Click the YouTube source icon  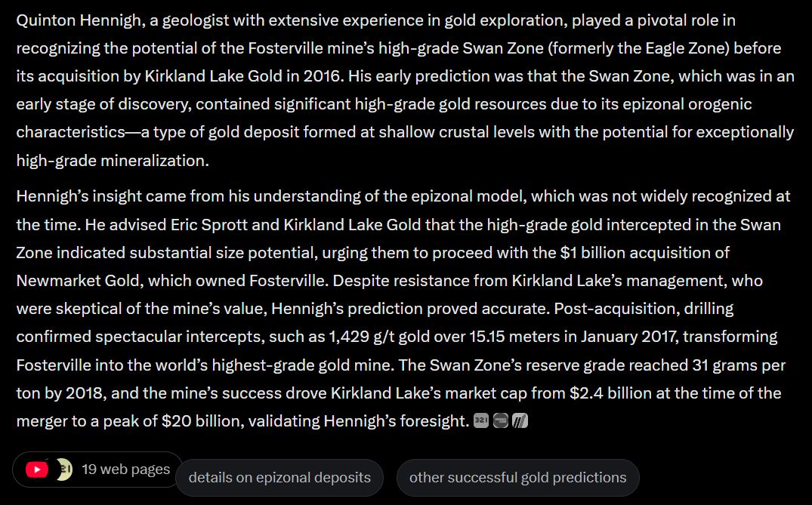coord(37,470)
